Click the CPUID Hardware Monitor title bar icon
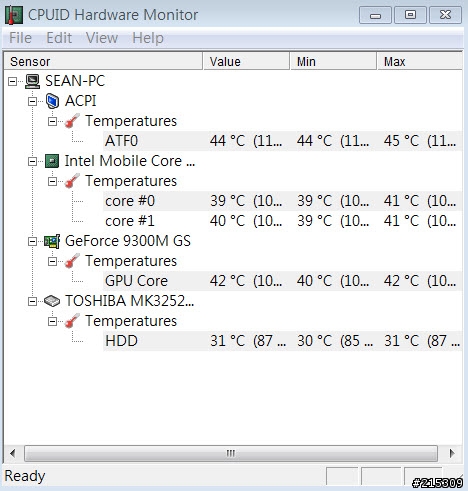The width and height of the screenshot is (468, 491). tap(14, 15)
